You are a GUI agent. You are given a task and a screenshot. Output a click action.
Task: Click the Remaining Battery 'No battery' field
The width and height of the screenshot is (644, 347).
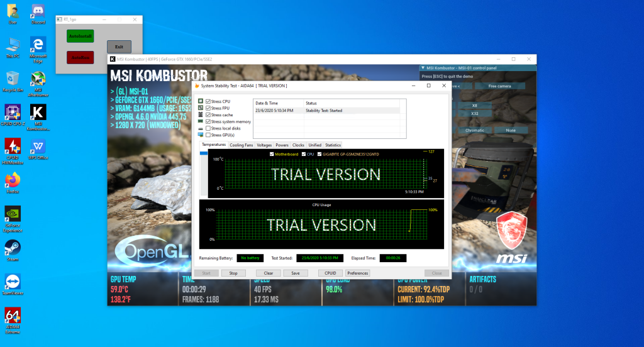250,258
